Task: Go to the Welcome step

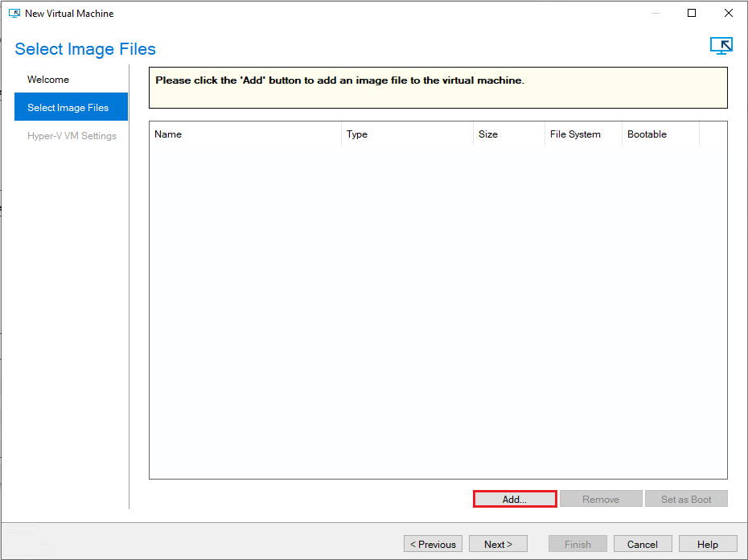Action: pyautogui.click(x=48, y=80)
